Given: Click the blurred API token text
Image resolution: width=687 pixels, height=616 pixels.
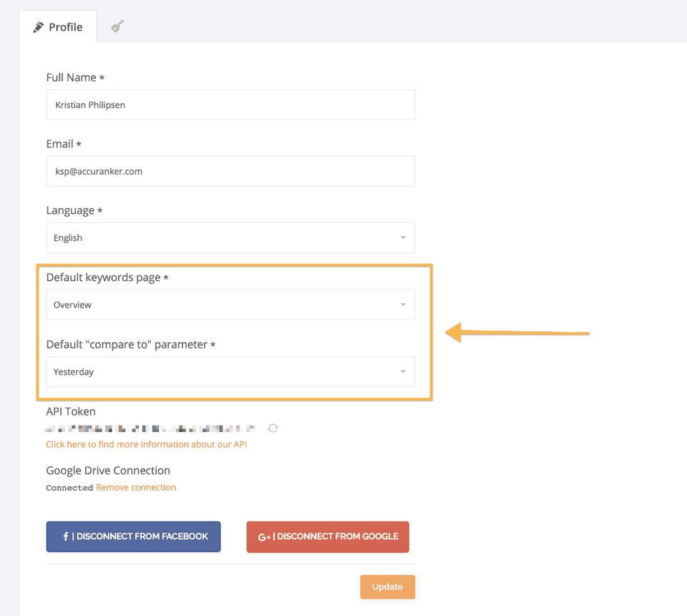Looking at the screenshot, I should click(x=150, y=429).
